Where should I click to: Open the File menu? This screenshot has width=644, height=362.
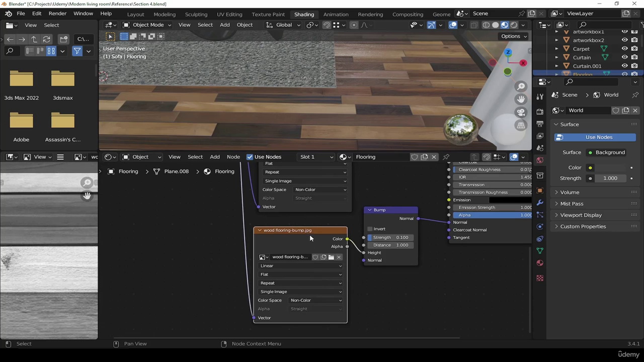coord(21,14)
